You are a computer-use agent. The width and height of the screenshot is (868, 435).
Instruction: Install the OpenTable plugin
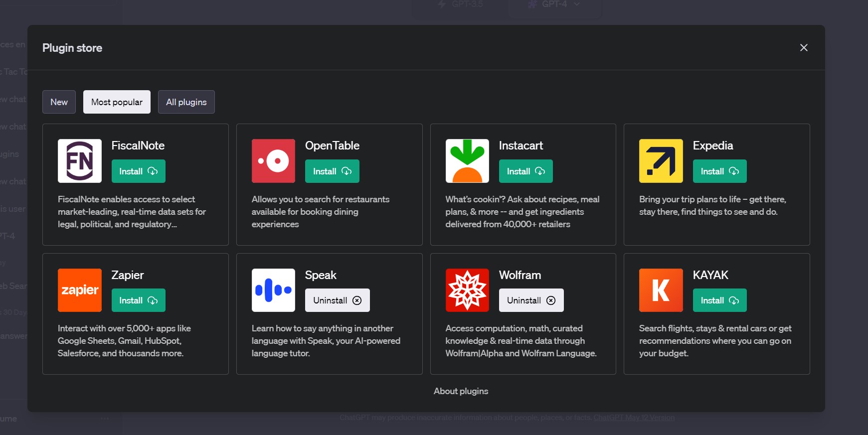pyautogui.click(x=332, y=171)
